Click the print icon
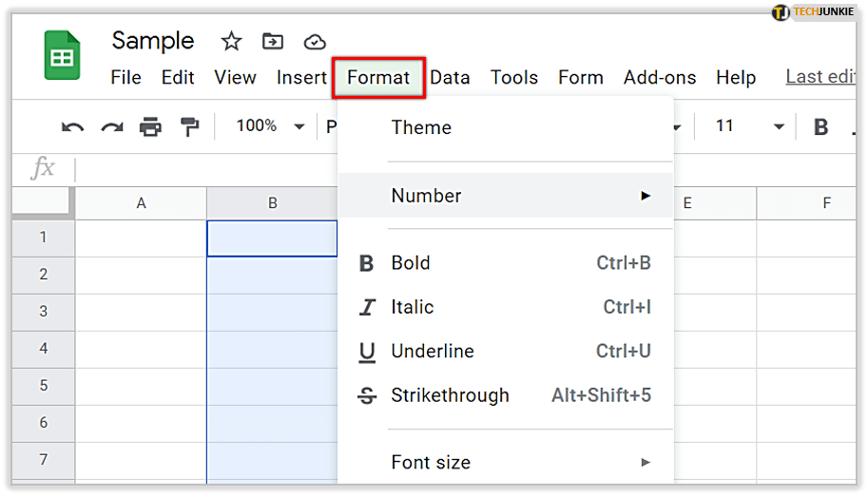The image size is (868, 496). 150,126
